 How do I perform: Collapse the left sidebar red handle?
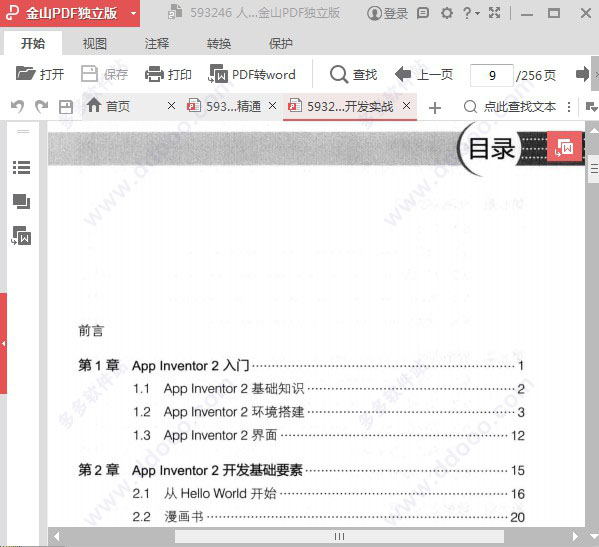(3, 343)
